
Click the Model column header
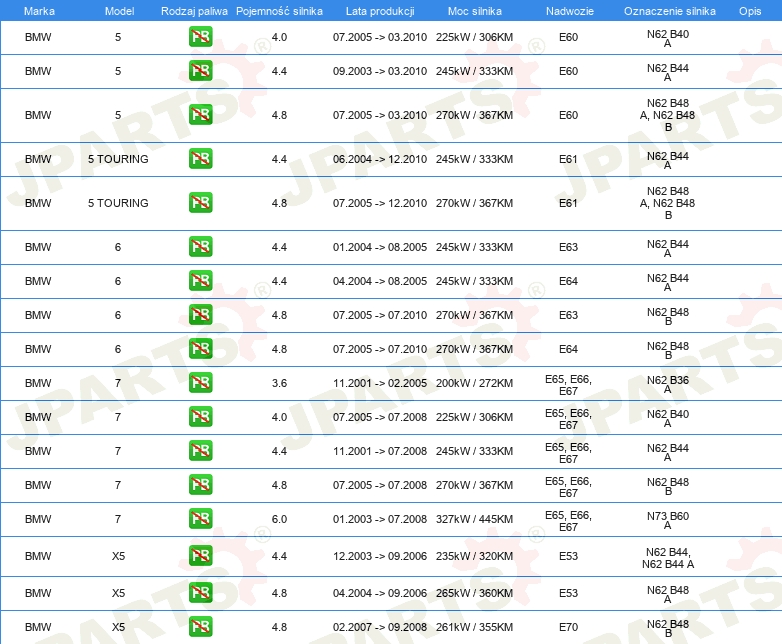[x=119, y=11]
